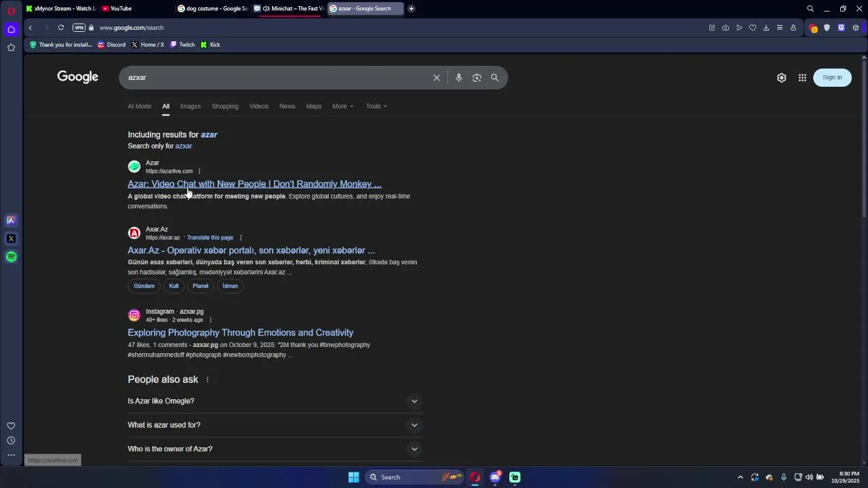Viewport: 868px width, 488px height.
Task: Open Opera menu logo button
Action: [x=12, y=11]
